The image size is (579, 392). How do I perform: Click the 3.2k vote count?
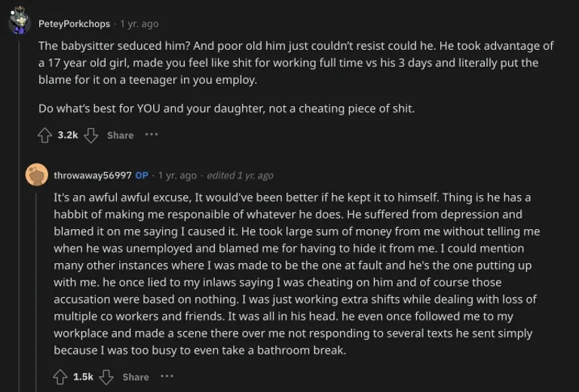click(x=68, y=135)
